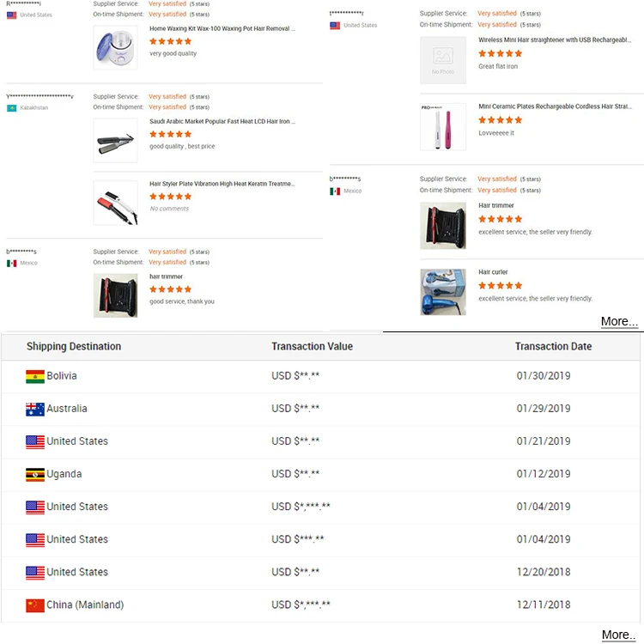Select the pink mini hair straightener thumbnail
Viewport: 644px width, 644px height.
[442, 126]
